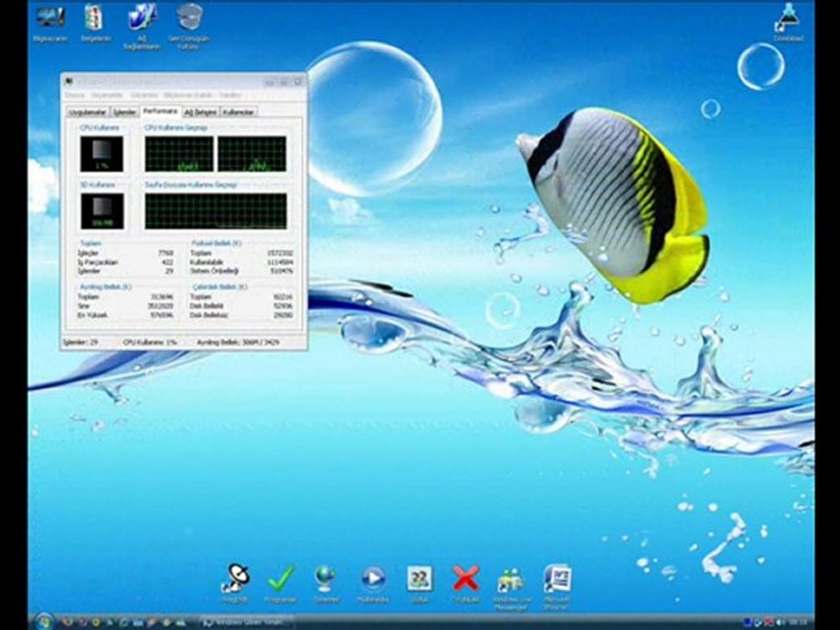Open the Görünüm menu

pyautogui.click(x=144, y=94)
